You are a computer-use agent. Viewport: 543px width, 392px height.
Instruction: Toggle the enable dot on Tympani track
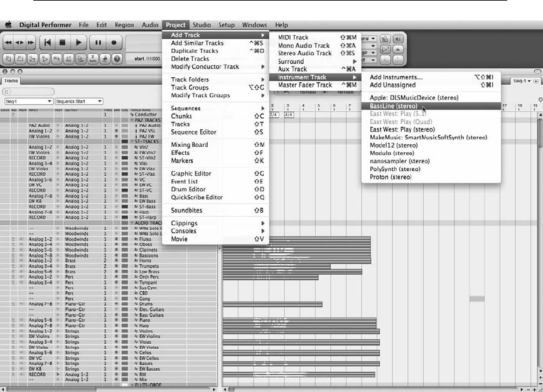click(x=116, y=282)
